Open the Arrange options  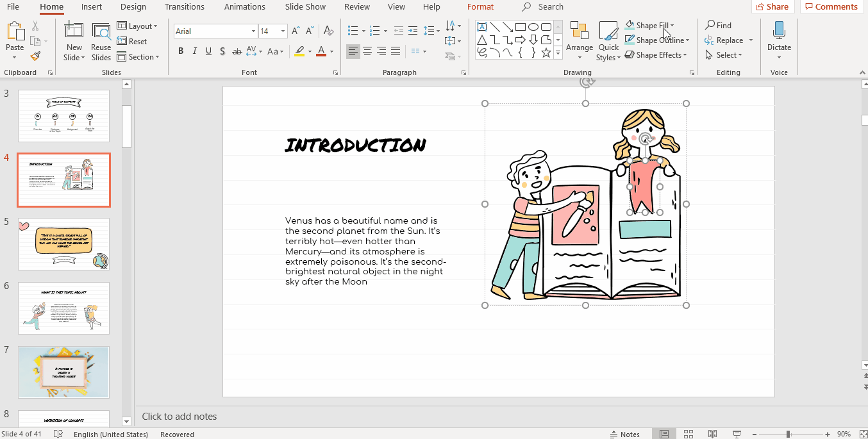tap(579, 41)
